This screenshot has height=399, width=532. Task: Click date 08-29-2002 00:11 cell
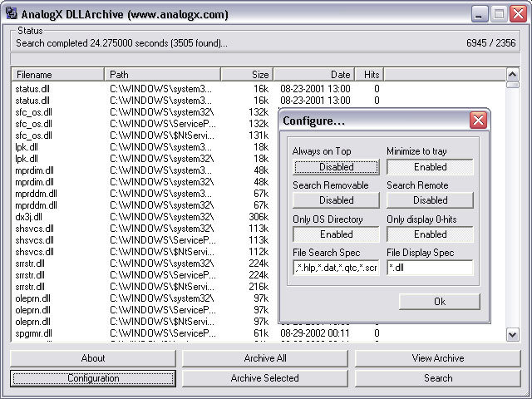(x=315, y=333)
